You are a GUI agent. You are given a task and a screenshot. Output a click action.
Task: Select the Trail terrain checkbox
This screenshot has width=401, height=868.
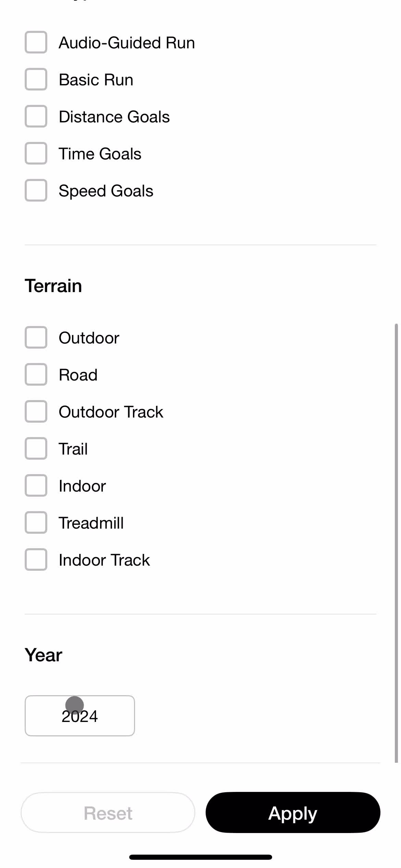pyautogui.click(x=36, y=449)
